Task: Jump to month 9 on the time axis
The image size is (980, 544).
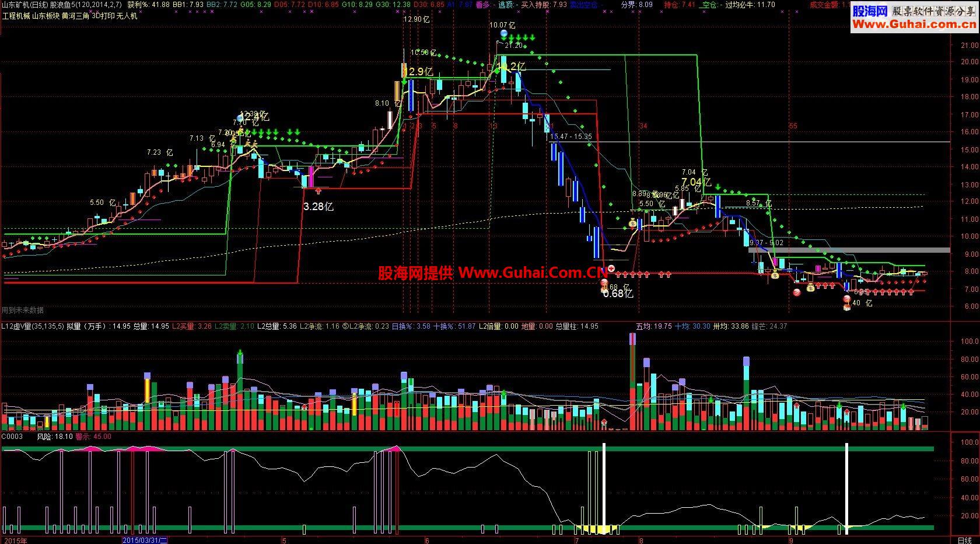Action: pyautogui.click(x=792, y=540)
